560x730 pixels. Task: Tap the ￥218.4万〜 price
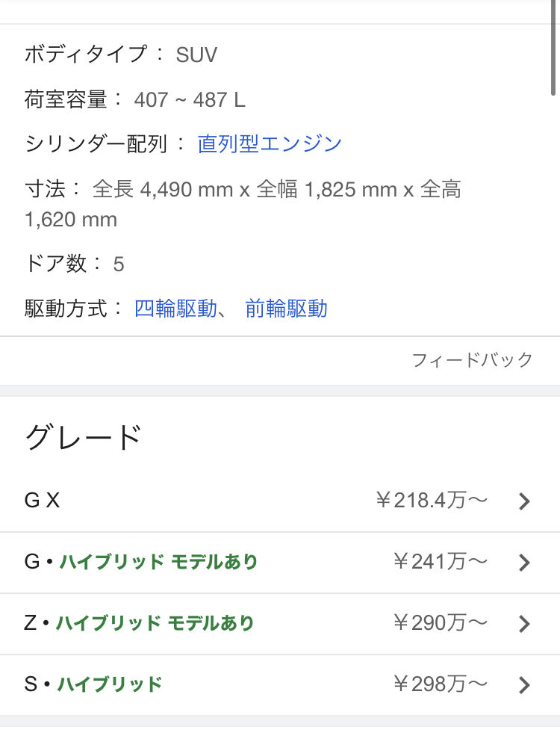pyautogui.click(x=432, y=501)
